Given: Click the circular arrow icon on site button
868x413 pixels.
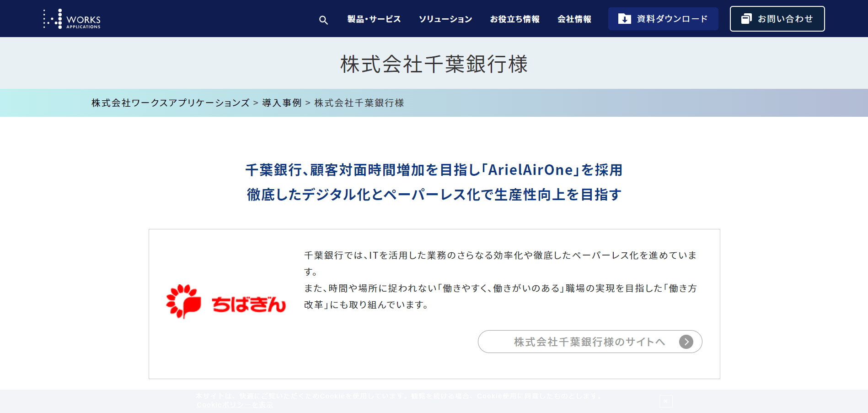Looking at the screenshot, I should 686,342.
